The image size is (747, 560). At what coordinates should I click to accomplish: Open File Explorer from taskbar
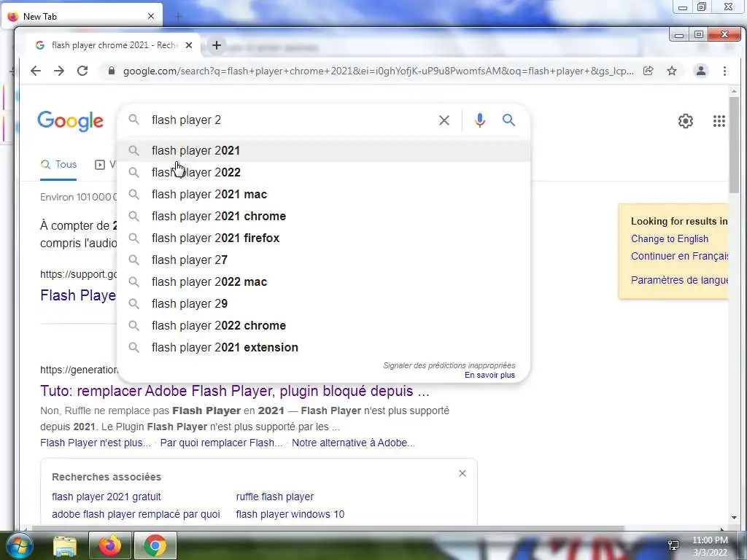coord(65,545)
